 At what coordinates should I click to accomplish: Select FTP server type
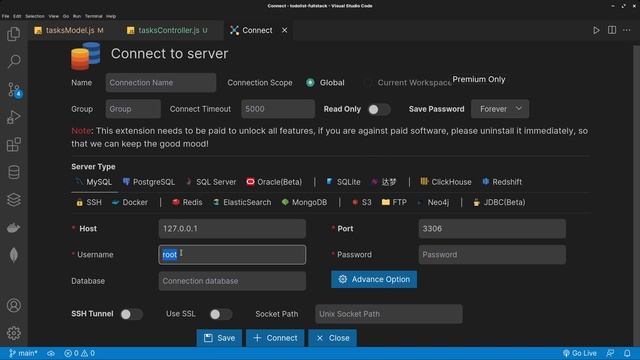click(394, 202)
